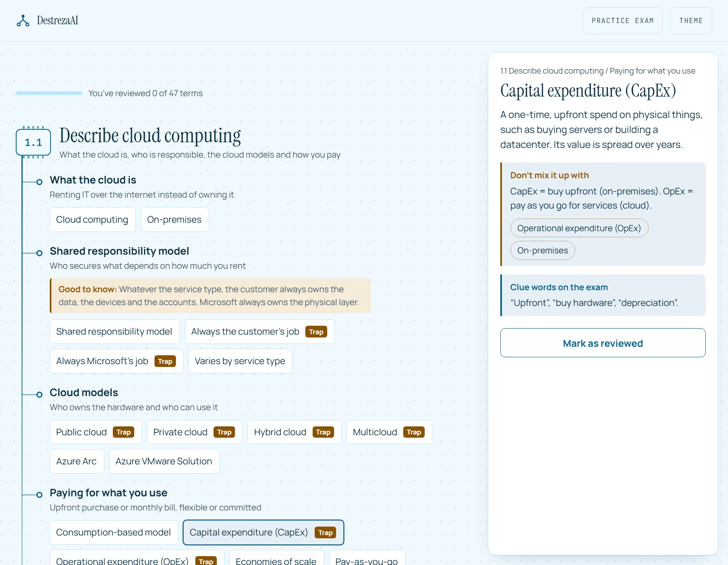Click the 1.1 section badge
Screen dimensions: 728x565
(33, 142)
